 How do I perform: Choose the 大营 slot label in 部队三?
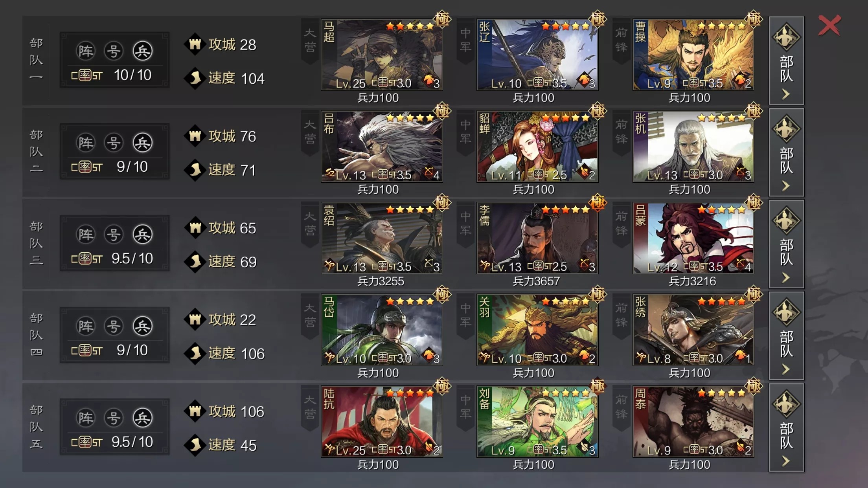pos(310,224)
